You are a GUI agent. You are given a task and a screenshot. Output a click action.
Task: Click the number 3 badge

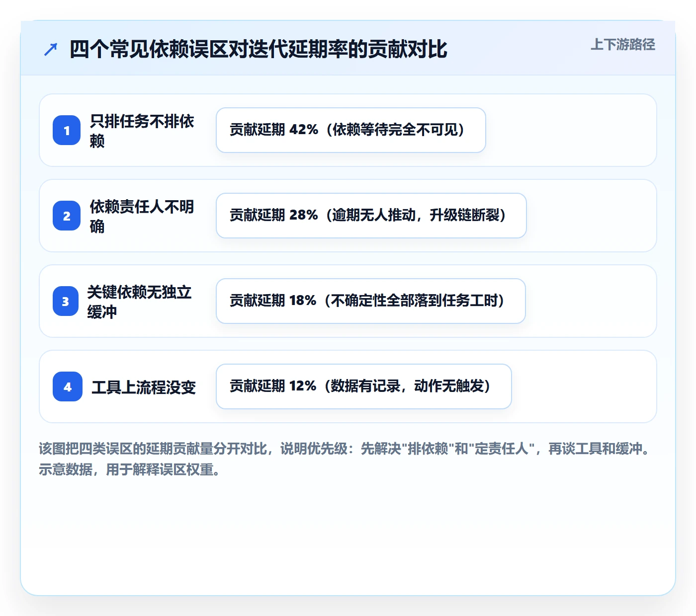pos(66,301)
